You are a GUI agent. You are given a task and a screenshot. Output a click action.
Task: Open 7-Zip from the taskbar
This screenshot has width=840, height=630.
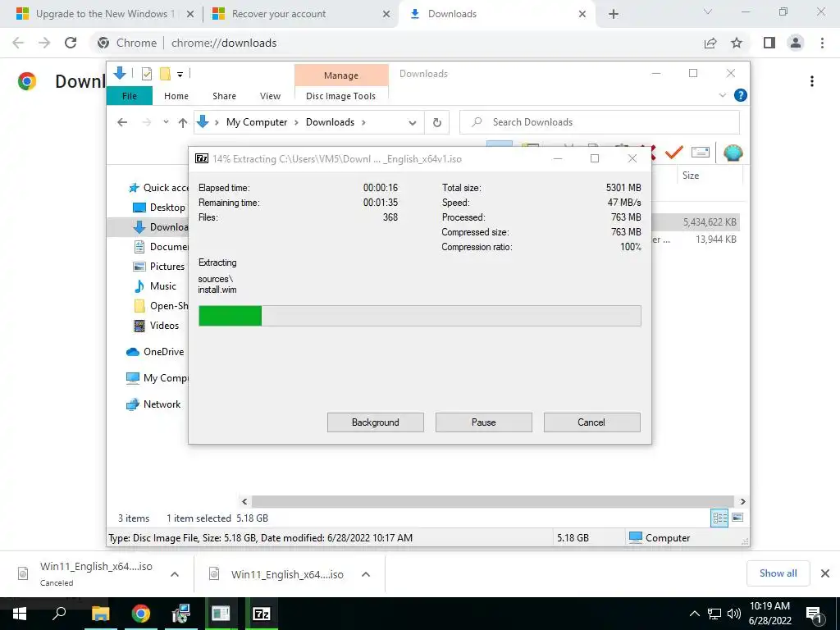pyautogui.click(x=262, y=614)
